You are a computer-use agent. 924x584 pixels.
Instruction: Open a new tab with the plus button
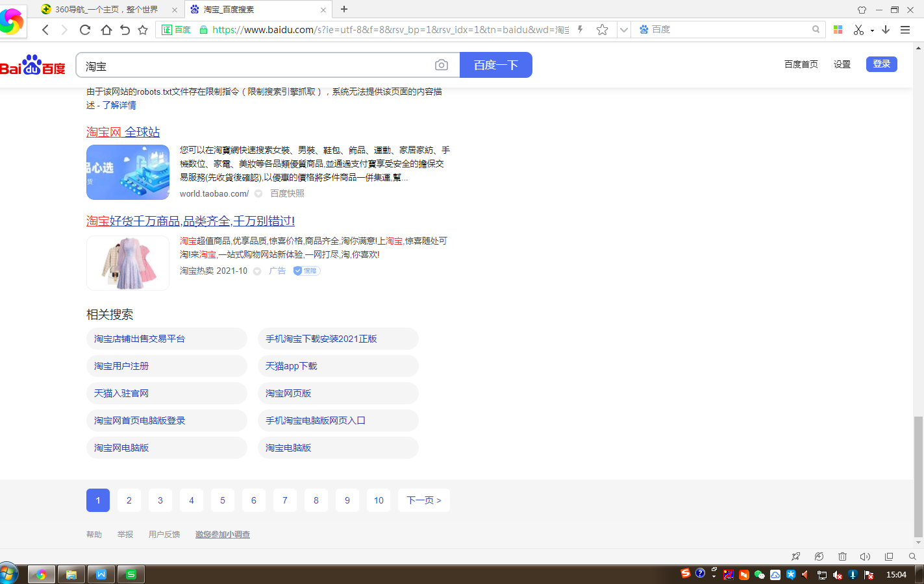tap(344, 9)
